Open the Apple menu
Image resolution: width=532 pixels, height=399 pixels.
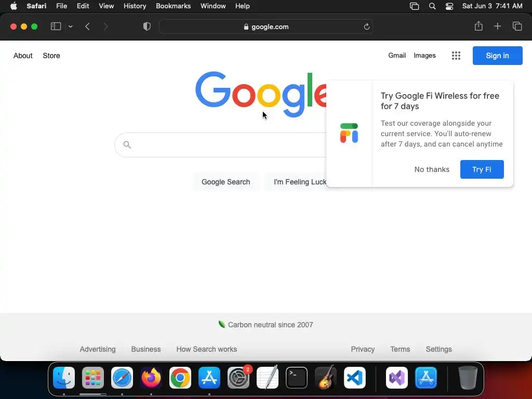(x=14, y=6)
